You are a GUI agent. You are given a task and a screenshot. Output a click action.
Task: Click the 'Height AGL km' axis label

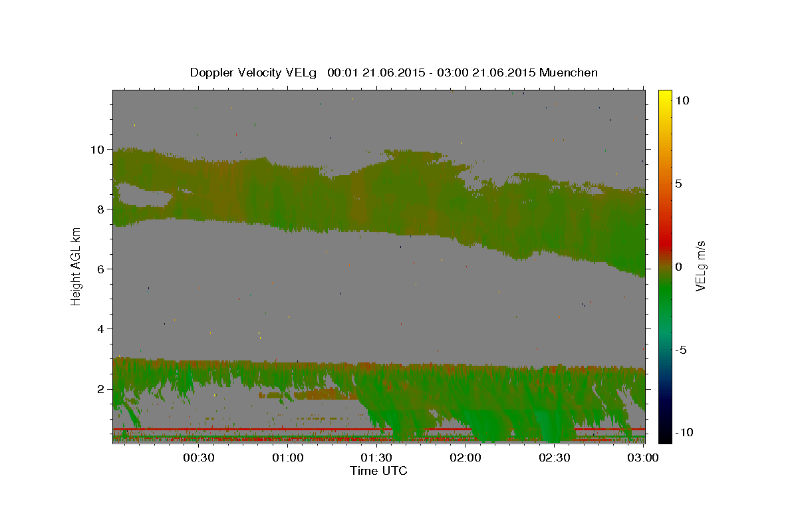pyautogui.click(x=76, y=266)
